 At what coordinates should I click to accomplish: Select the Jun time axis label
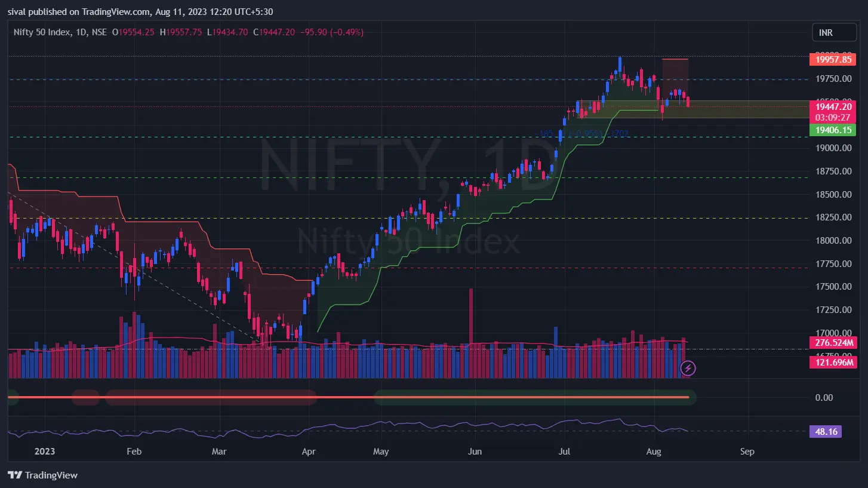coord(475,452)
